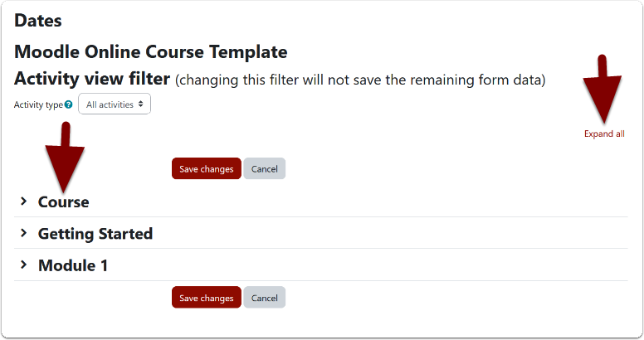Expand the Course section chevron
This screenshot has height=340, width=644.
click(23, 202)
